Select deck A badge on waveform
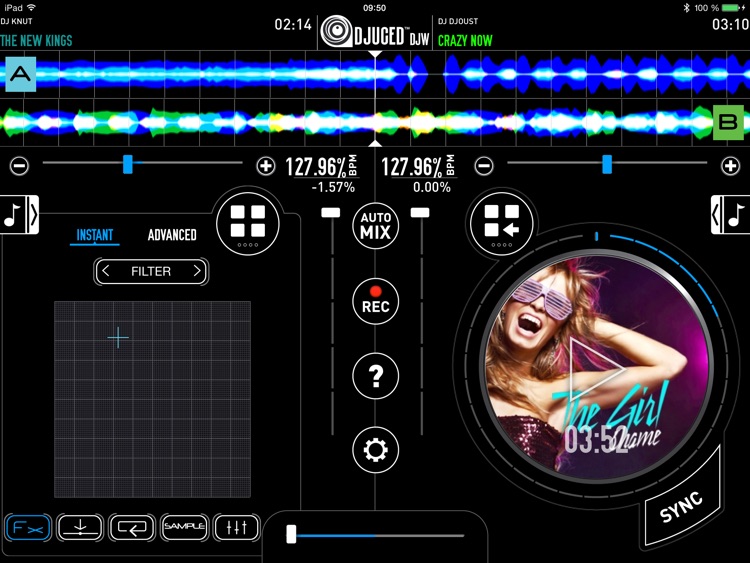The height and width of the screenshot is (563, 750). [x=21, y=74]
